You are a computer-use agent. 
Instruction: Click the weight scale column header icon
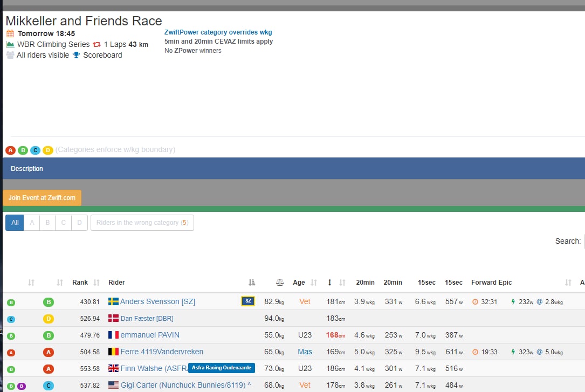pyautogui.click(x=280, y=283)
